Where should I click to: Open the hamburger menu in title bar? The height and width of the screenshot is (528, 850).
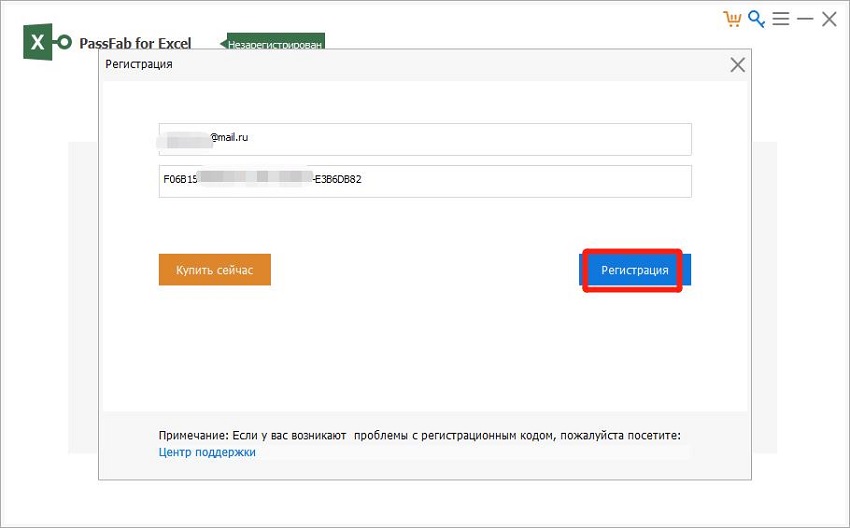[781, 19]
